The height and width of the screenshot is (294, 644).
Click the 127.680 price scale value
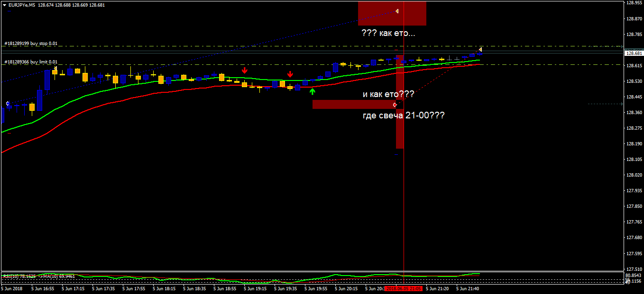click(x=634, y=237)
